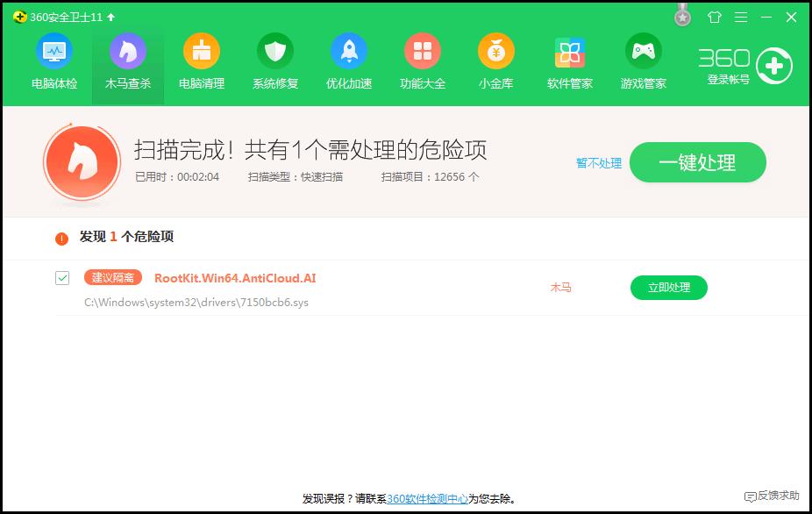Open the hamburger main menu

[739, 17]
